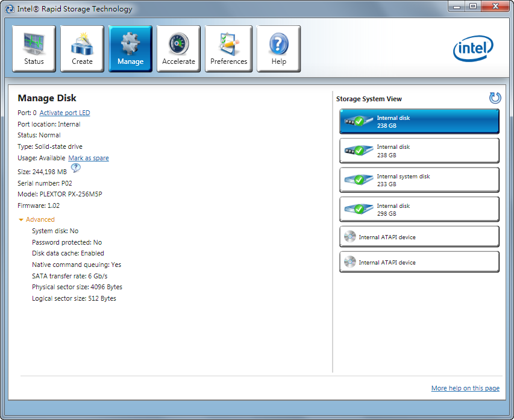Viewport: 514px width, 420px height.
Task: Refresh the Storage System View
Action: (495, 98)
